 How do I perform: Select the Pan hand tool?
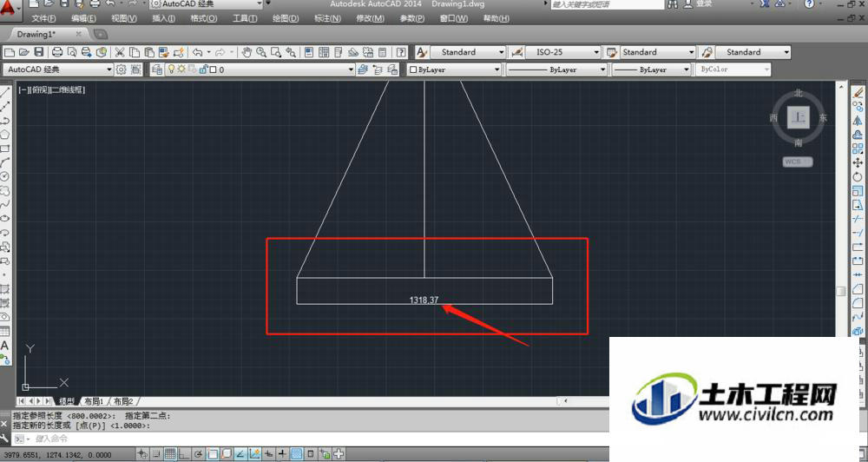247,52
